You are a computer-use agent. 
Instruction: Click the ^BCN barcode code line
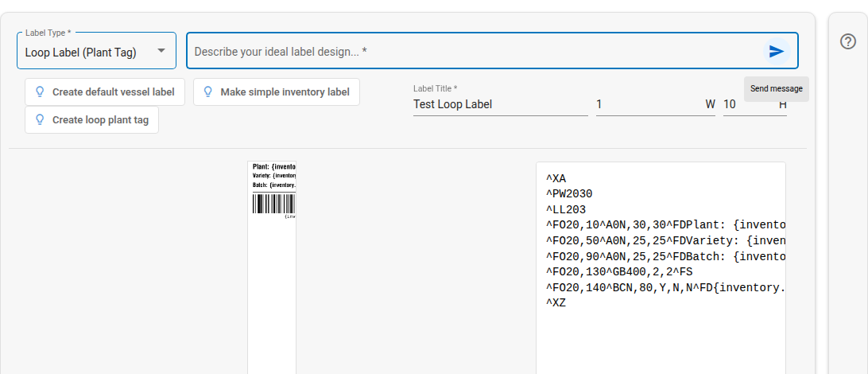(665, 287)
